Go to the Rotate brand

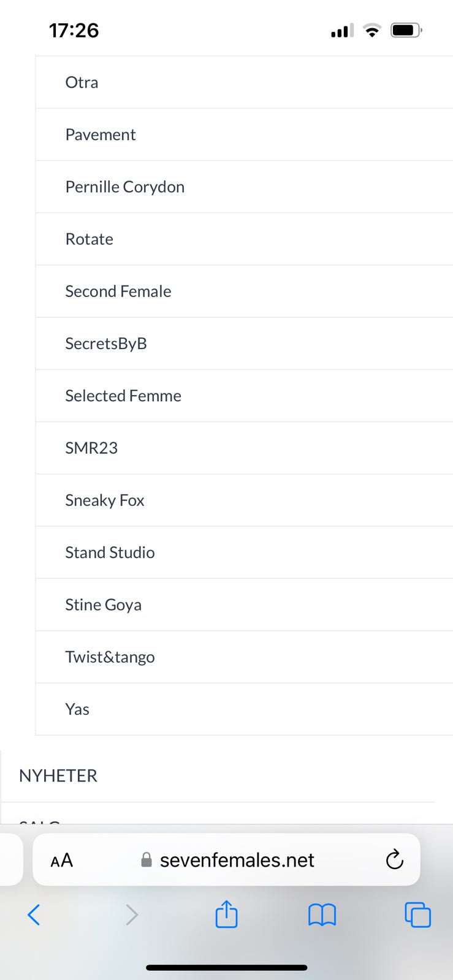coord(89,239)
